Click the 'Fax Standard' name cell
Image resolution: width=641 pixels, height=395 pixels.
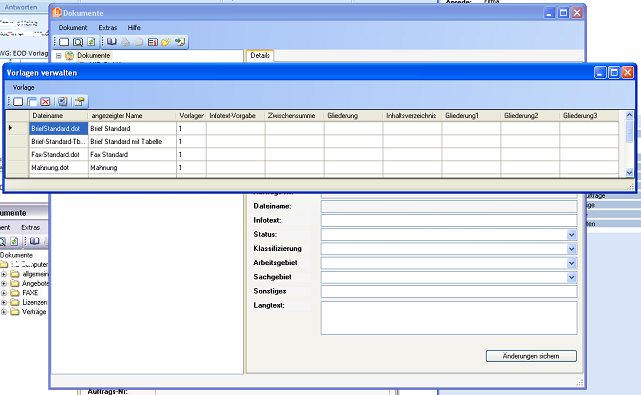[132, 155]
